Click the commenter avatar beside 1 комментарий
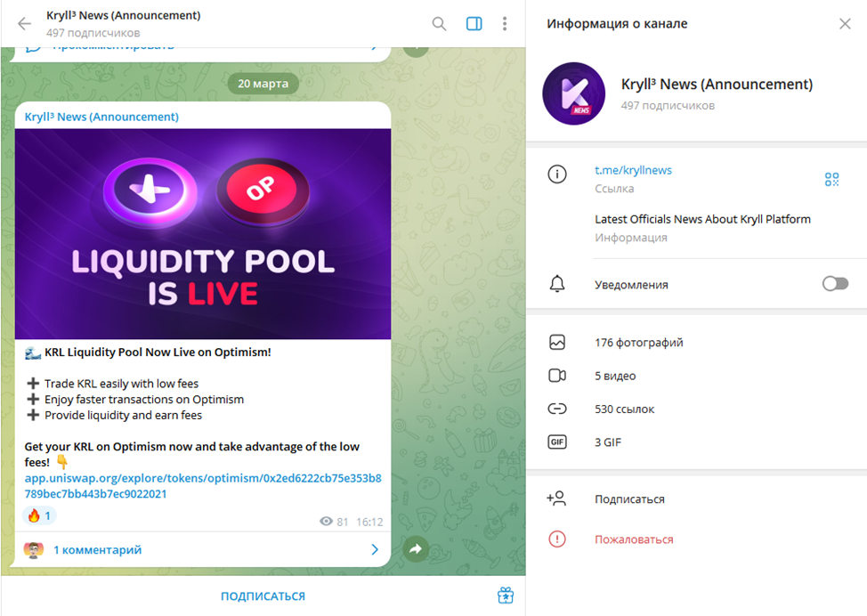The height and width of the screenshot is (616, 867). [x=34, y=549]
